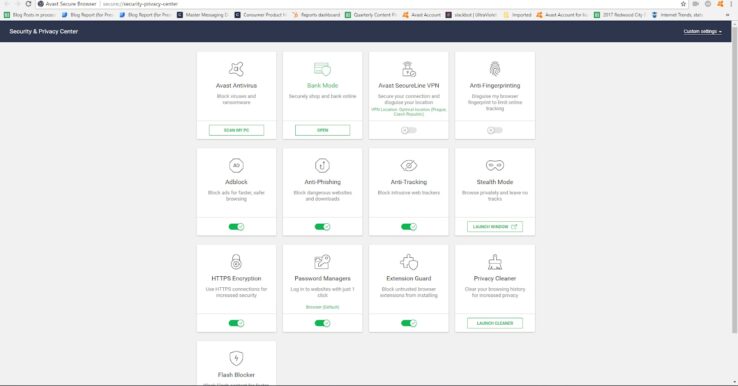This screenshot has width=738, height=386.
Task: Click the Adblock AD icon
Action: click(236, 165)
